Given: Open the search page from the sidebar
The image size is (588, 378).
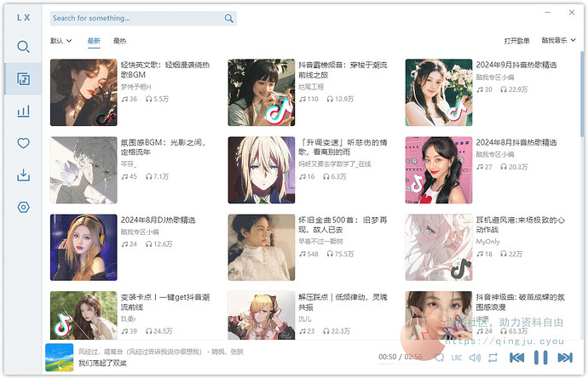Looking at the screenshot, I should coord(23,47).
